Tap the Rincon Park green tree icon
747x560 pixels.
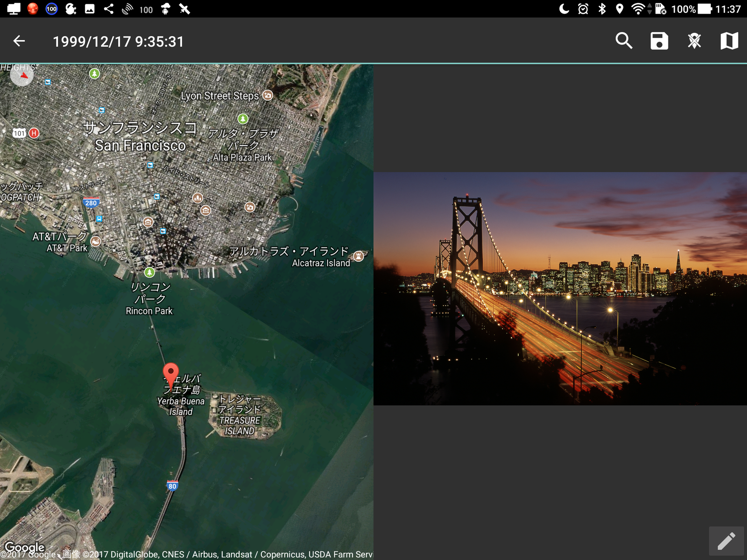click(149, 272)
